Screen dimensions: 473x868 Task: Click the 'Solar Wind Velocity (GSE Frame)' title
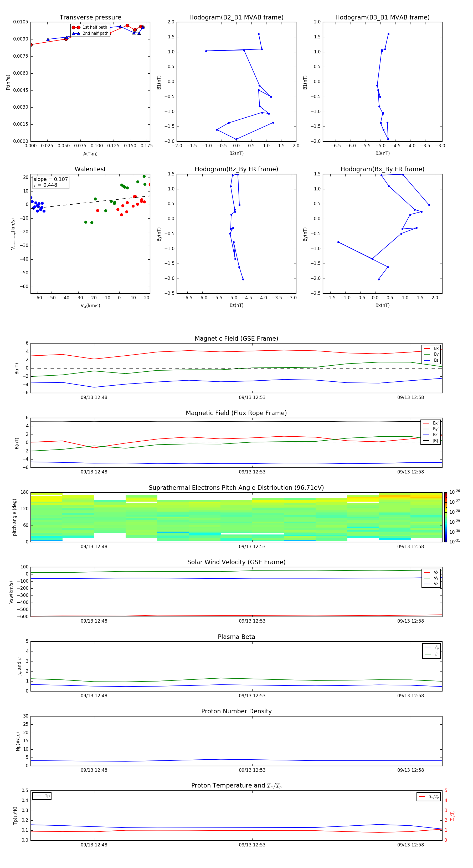[236, 562]
